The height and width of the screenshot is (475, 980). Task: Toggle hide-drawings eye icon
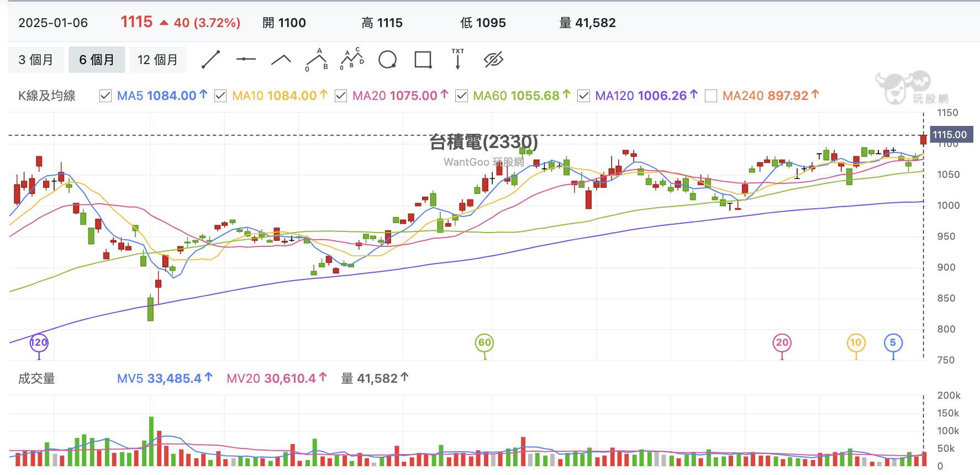[x=493, y=60]
